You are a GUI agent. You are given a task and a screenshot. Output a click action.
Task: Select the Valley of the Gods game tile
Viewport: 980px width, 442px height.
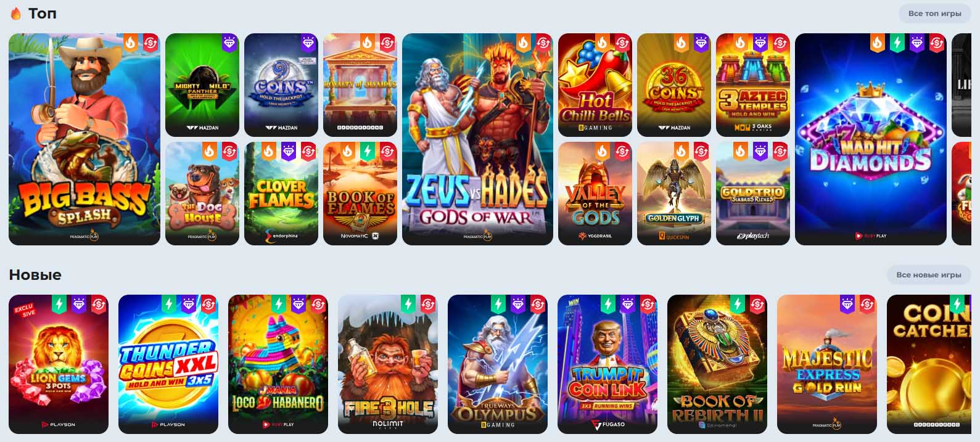(x=595, y=194)
